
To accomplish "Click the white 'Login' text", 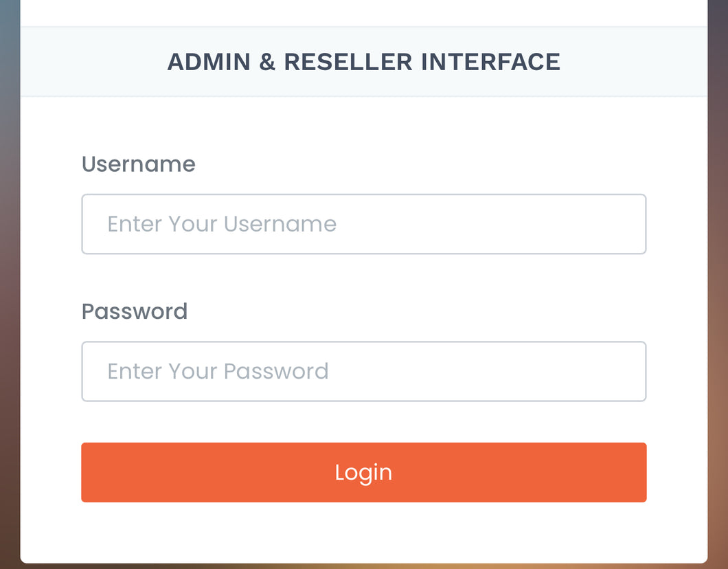I will point(363,472).
